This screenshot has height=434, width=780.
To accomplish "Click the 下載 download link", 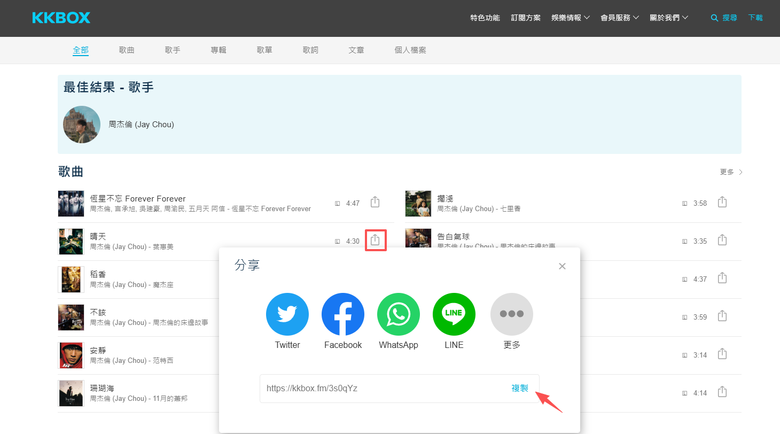I will pos(755,18).
